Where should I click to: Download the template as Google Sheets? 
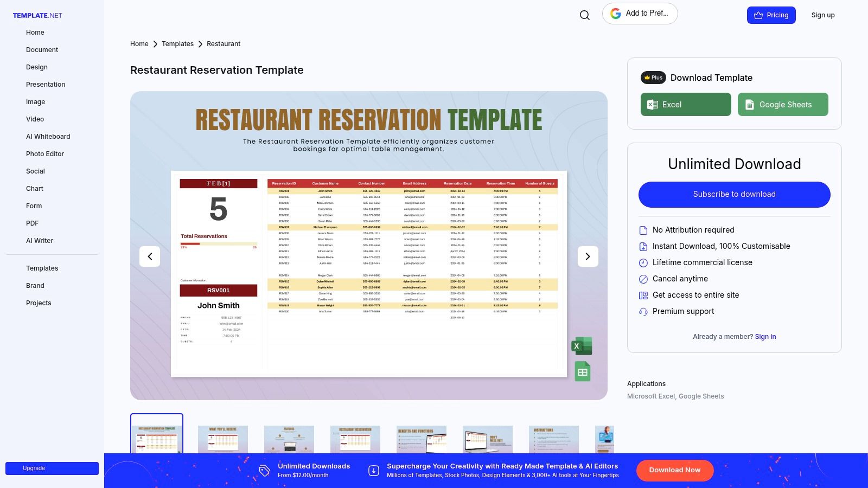(783, 104)
